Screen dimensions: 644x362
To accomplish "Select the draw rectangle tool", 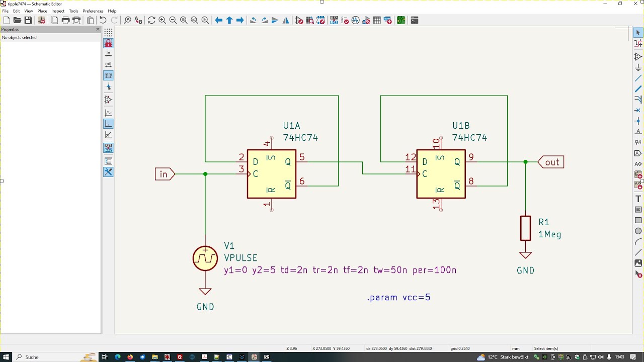I will (x=638, y=220).
